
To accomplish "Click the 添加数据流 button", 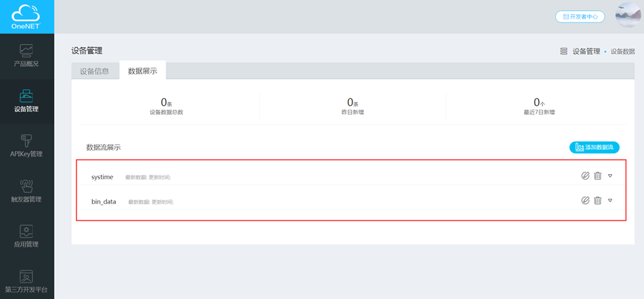I will [594, 147].
